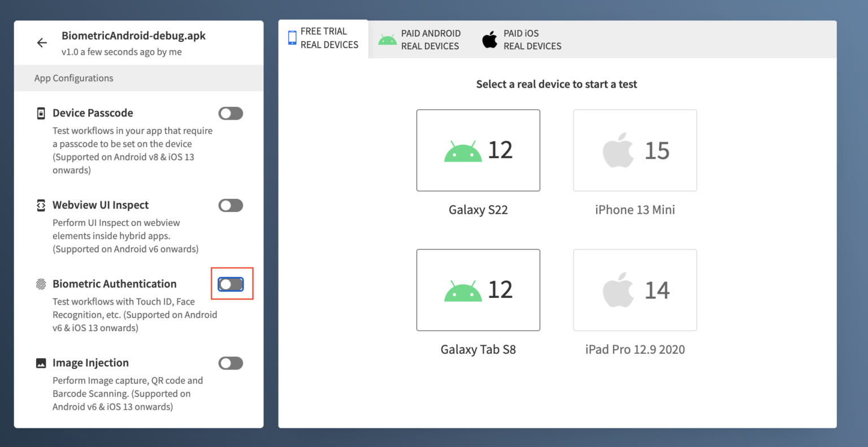The width and height of the screenshot is (868, 447).
Task: Click the Android icon on Galaxy Tab S8 card
Action: tap(463, 290)
